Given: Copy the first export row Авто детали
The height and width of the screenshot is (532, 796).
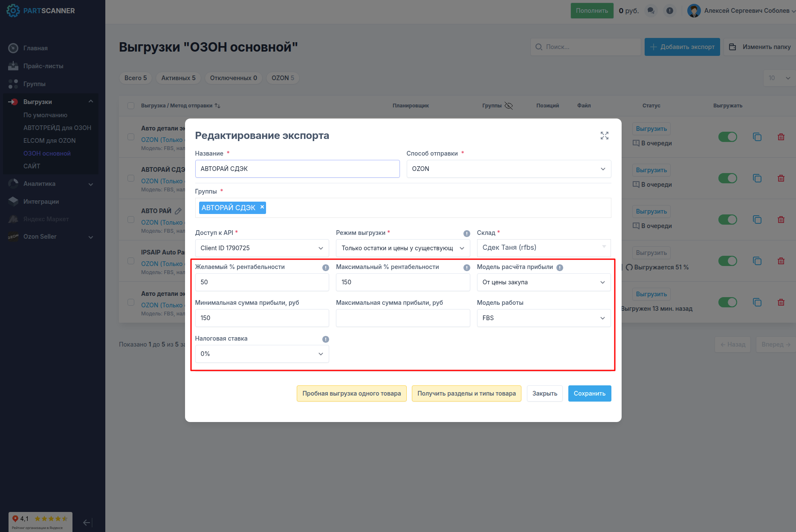Looking at the screenshot, I should [x=757, y=137].
